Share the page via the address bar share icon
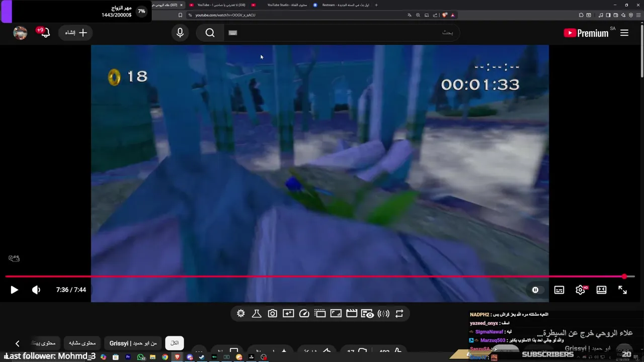 435,15
